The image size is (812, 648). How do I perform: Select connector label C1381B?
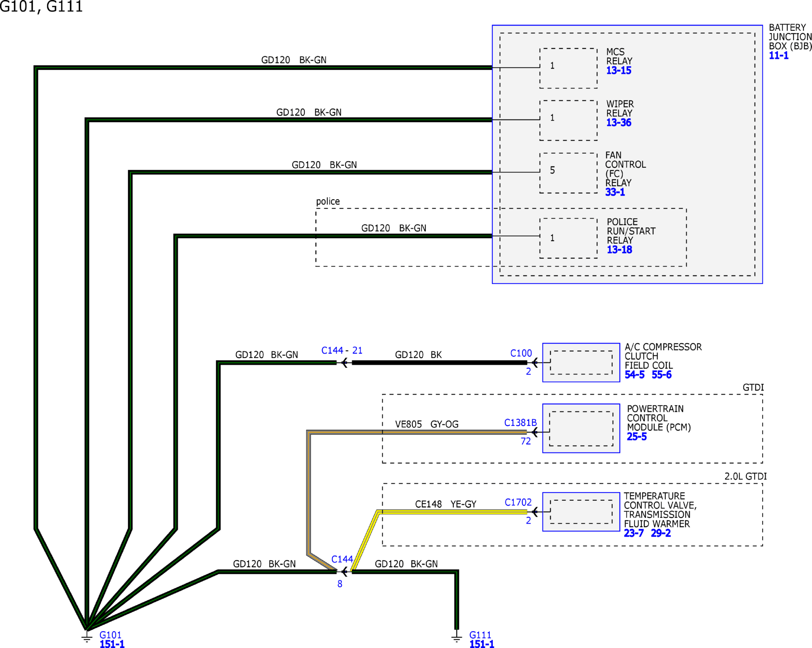point(520,423)
